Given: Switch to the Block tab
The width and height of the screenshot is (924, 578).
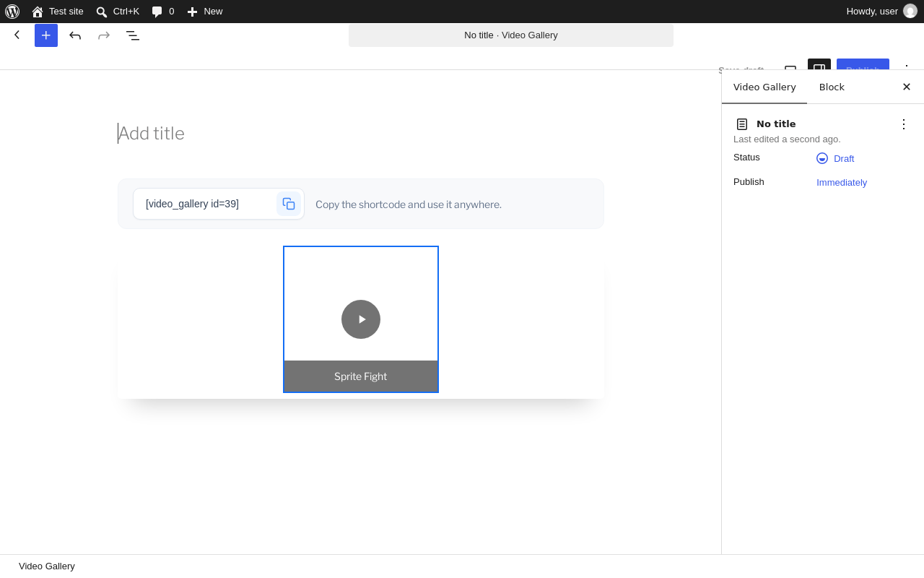Looking at the screenshot, I should 832,87.
